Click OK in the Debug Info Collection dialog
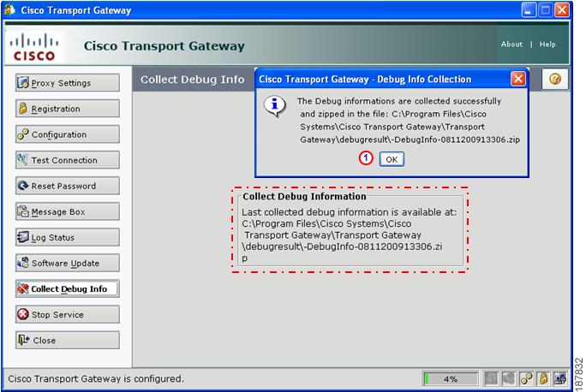 [x=392, y=159]
